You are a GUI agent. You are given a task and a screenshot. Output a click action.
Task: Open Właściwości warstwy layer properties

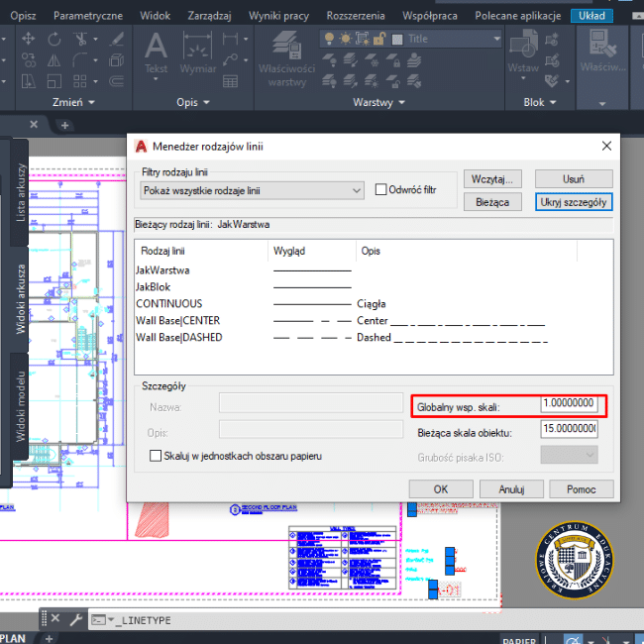click(286, 59)
